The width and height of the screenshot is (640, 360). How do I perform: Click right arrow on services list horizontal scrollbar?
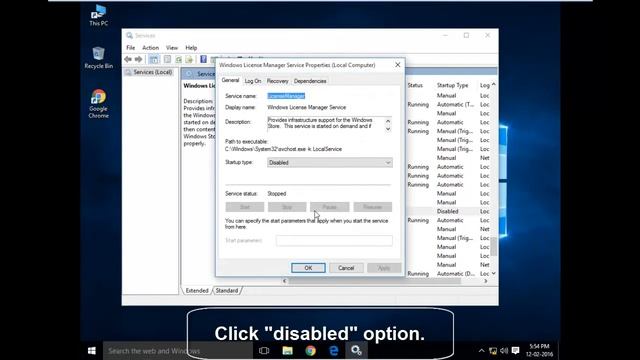click(x=486, y=281)
